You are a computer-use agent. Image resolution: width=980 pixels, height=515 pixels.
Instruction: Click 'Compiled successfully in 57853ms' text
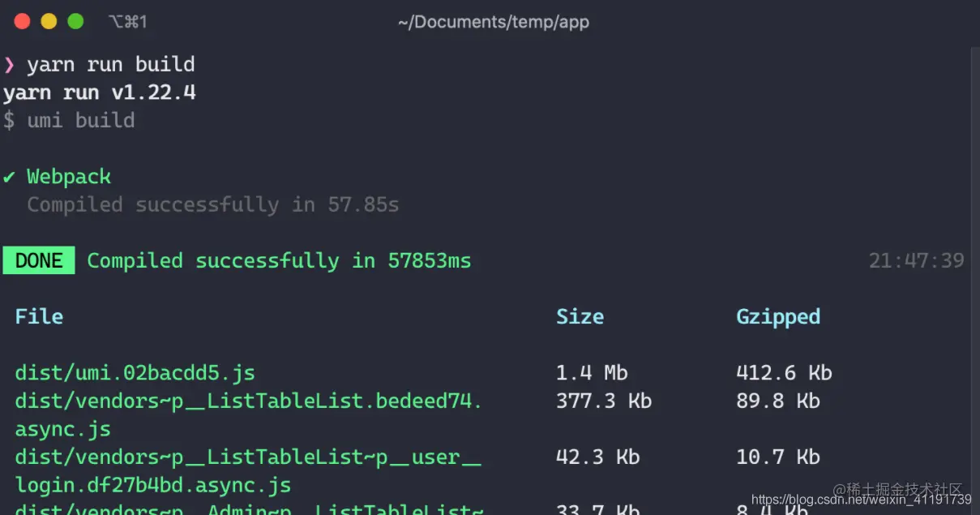coord(279,260)
